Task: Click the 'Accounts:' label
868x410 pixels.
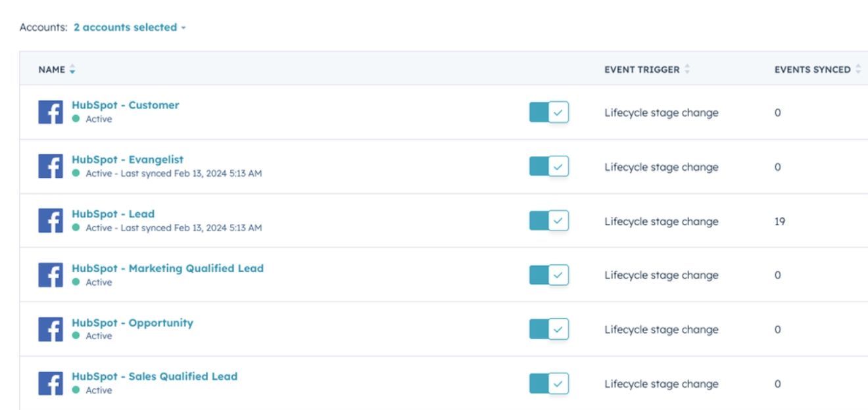Action: click(x=43, y=28)
